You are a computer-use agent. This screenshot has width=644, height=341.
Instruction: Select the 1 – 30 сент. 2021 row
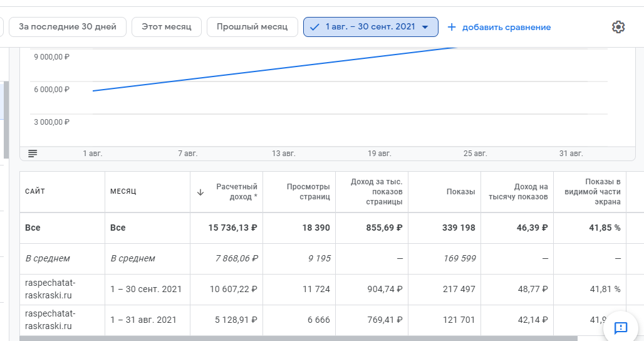(x=146, y=289)
